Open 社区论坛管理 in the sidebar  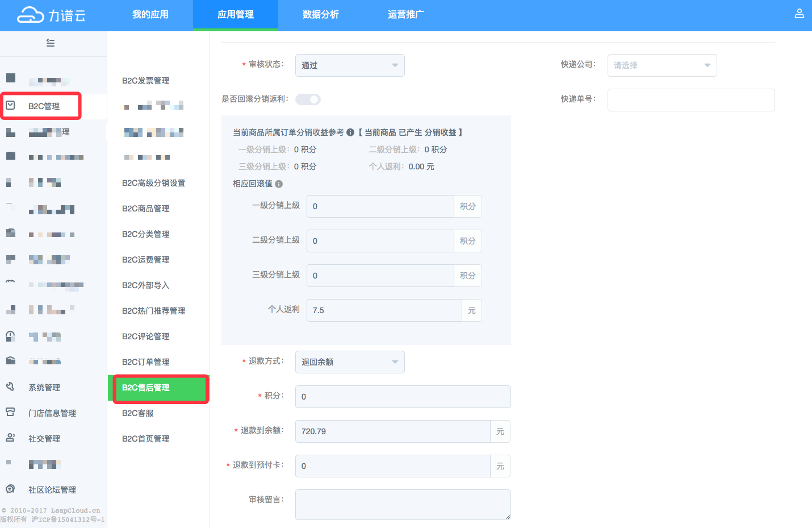pyautogui.click(x=52, y=490)
